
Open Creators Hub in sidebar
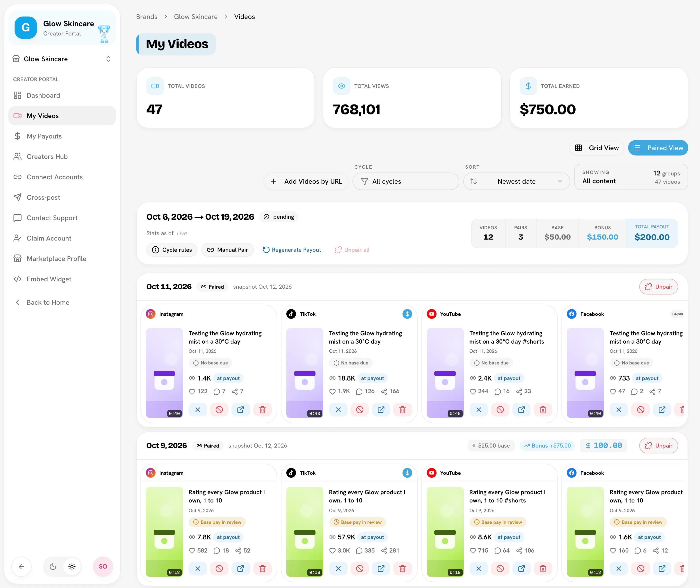[62, 157]
